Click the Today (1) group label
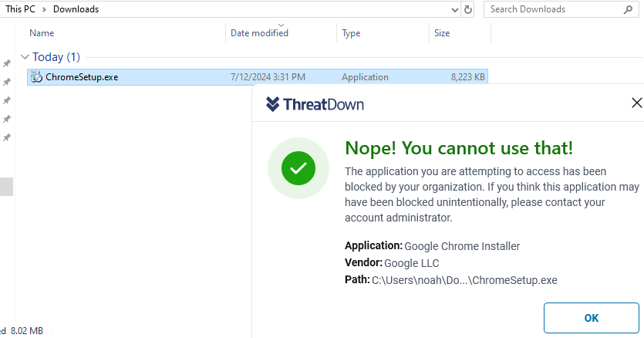The width and height of the screenshot is (644, 338). click(x=56, y=57)
